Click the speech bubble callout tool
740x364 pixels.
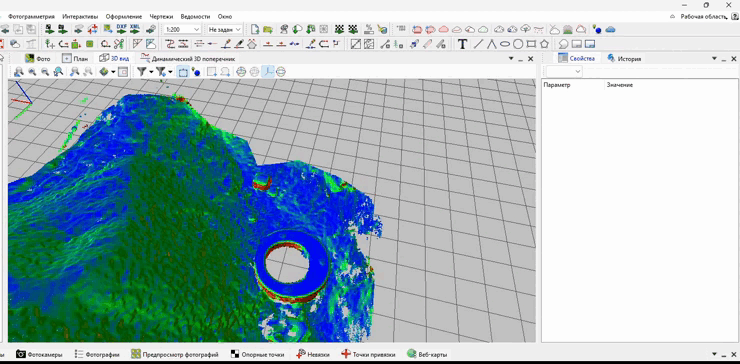pos(563,44)
